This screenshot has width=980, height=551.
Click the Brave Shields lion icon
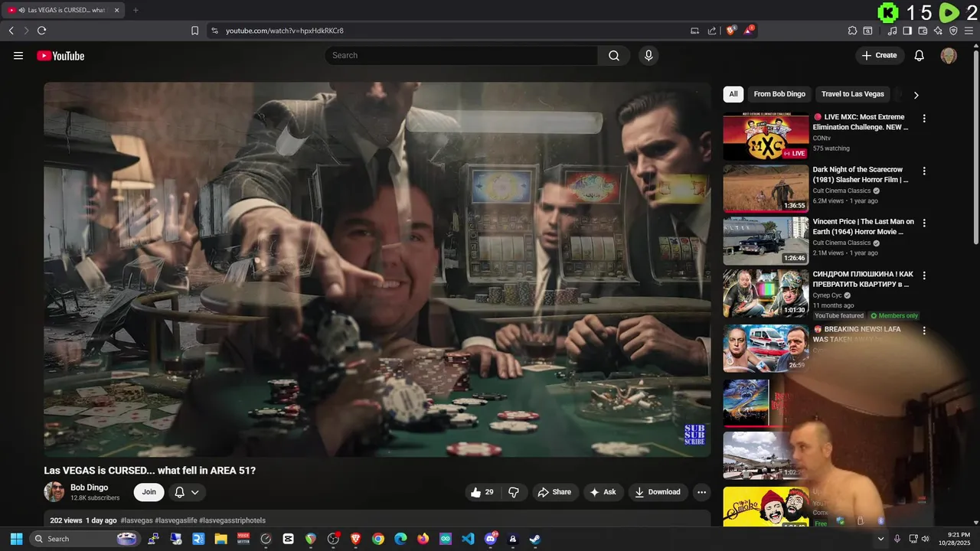[731, 31]
